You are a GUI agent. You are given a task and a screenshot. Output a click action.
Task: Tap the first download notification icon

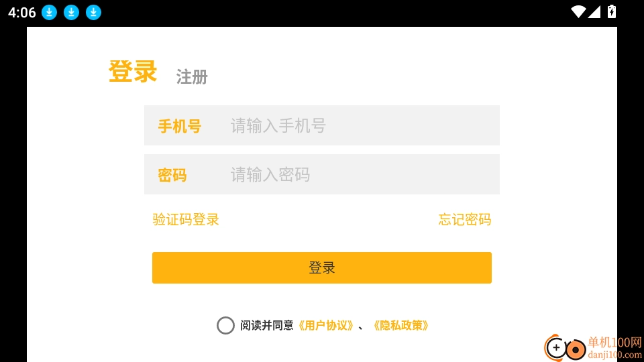click(49, 12)
